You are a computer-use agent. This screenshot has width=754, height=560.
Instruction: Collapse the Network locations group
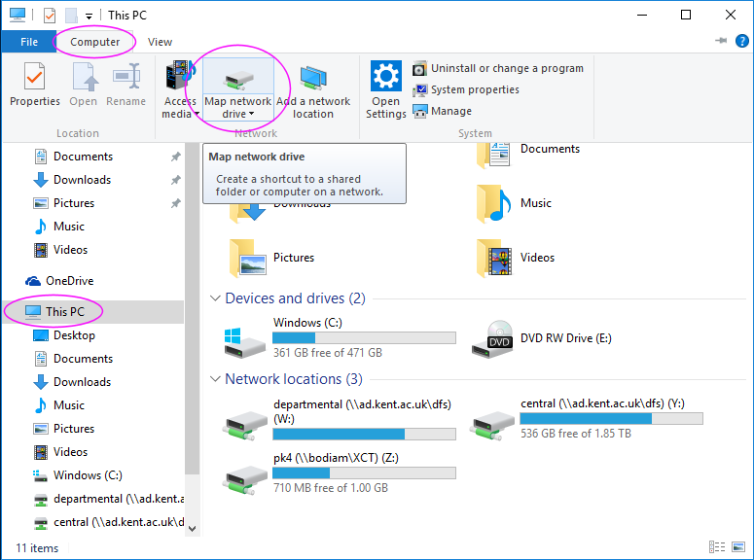[215, 379]
